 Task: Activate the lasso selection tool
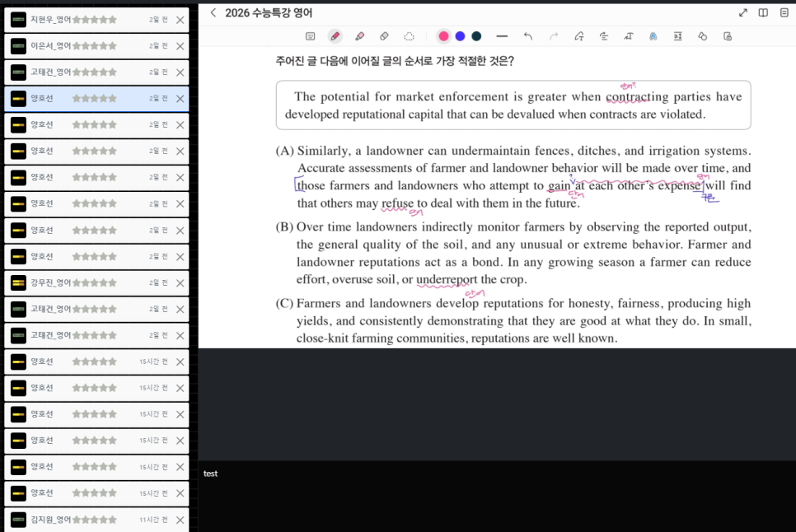[409, 36]
